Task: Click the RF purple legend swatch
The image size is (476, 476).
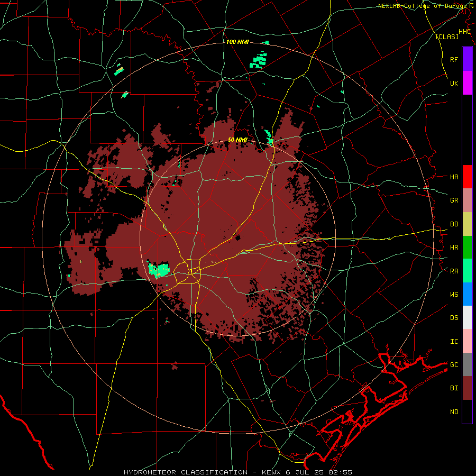Action: coord(467,59)
